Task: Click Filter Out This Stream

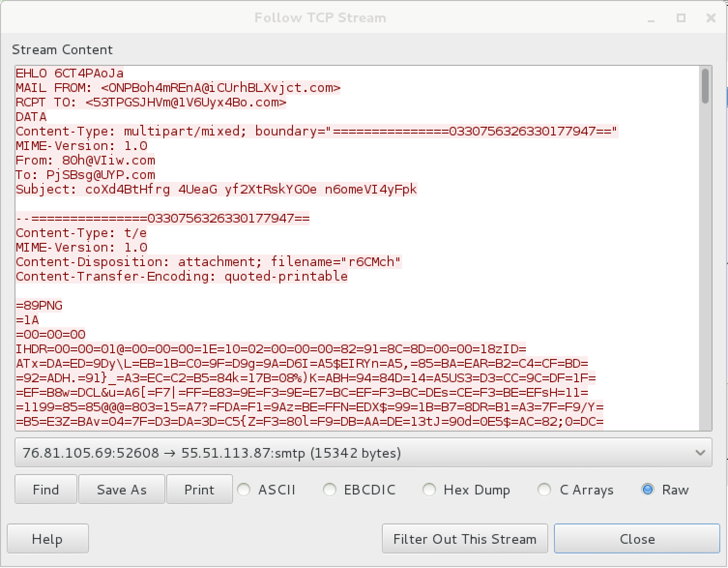Action: click(465, 538)
